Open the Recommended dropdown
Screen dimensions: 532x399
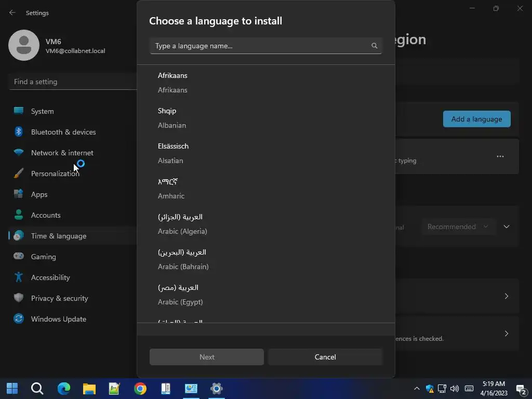[458, 227]
